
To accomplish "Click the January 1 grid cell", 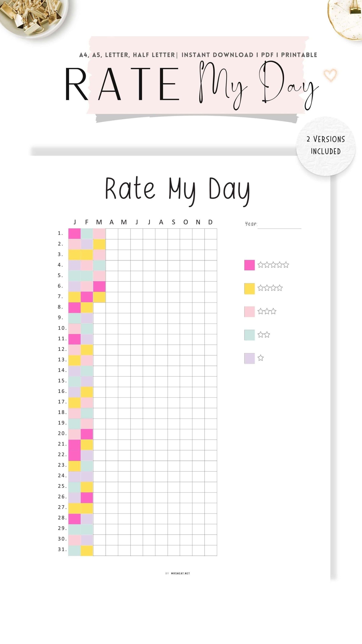I will (74, 234).
